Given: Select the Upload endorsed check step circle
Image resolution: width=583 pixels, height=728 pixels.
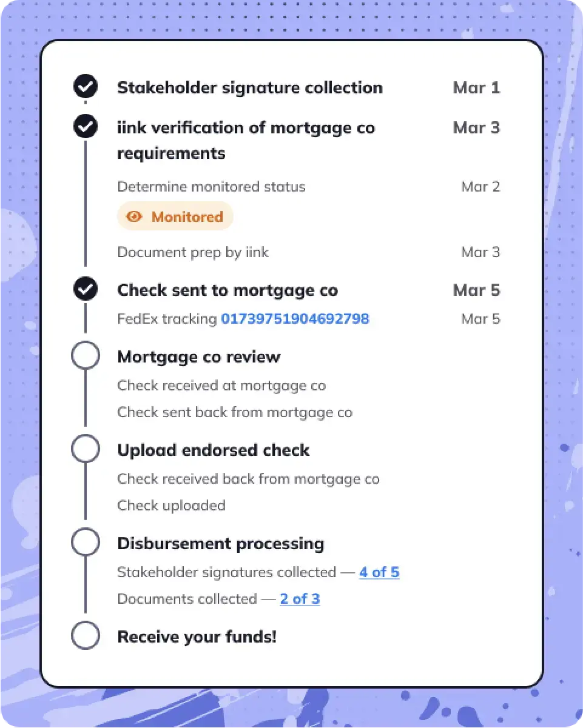Looking at the screenshot, I should [x=86, y=450].
